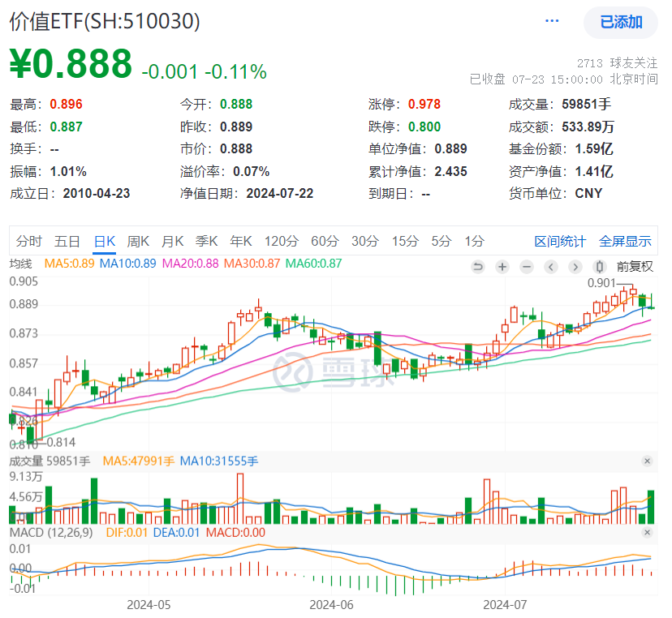Click the chart reset/undo icon
Image resolution: width=672 pixels, height=618 pixels.
pos(478,266)
